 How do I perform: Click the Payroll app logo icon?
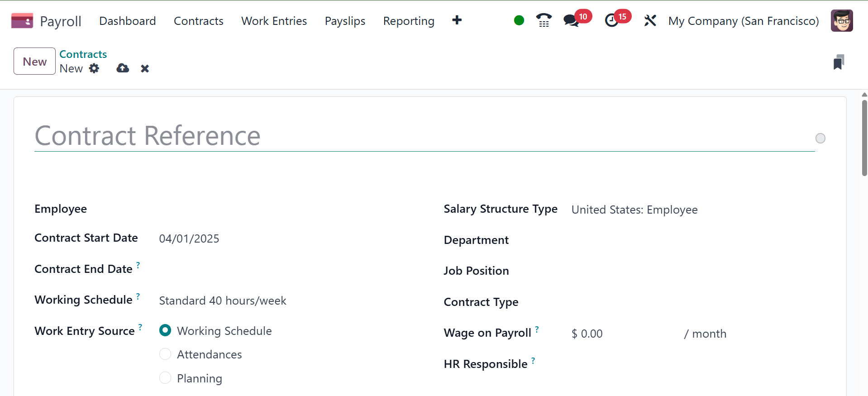(22, 21)
